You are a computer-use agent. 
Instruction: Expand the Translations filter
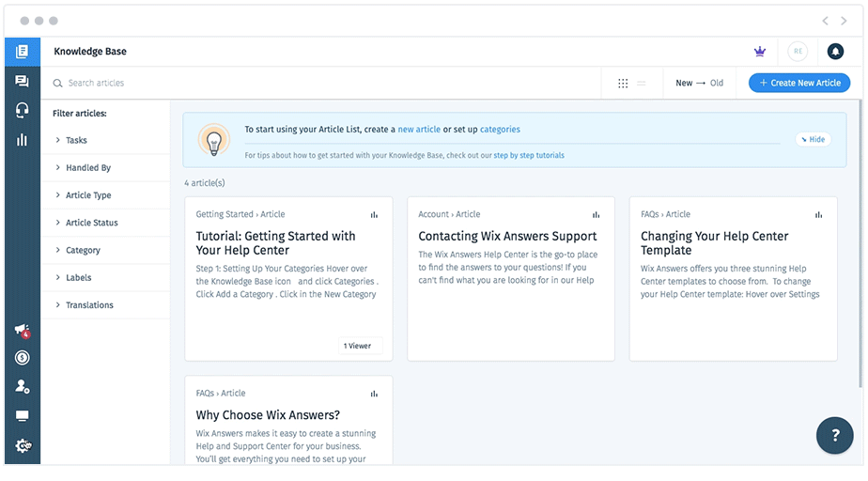[89, 305]
